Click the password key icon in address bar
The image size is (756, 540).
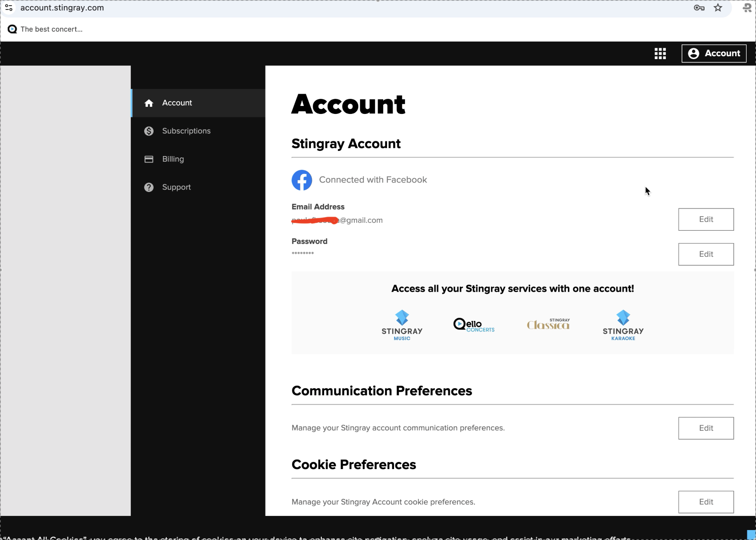(699, 8)
